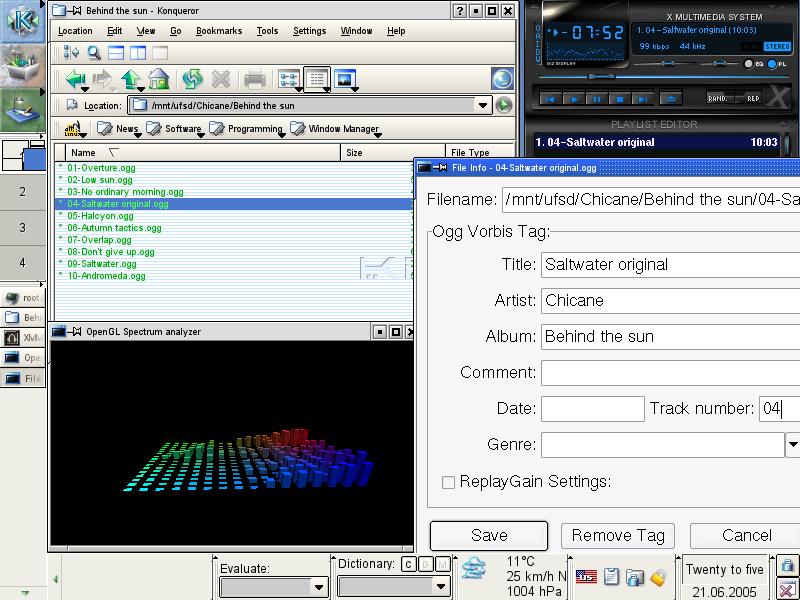Enable the ReplayGain Settings checkbox
This screenshot has width=800, height=600.
point(448,482)
